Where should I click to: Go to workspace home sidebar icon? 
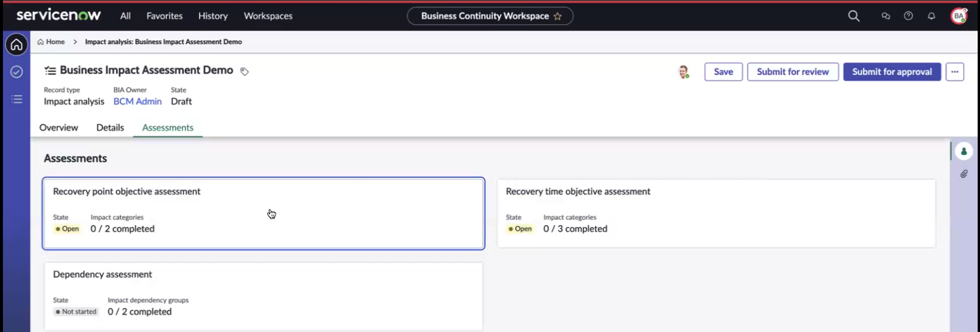(x=16, y=44)
